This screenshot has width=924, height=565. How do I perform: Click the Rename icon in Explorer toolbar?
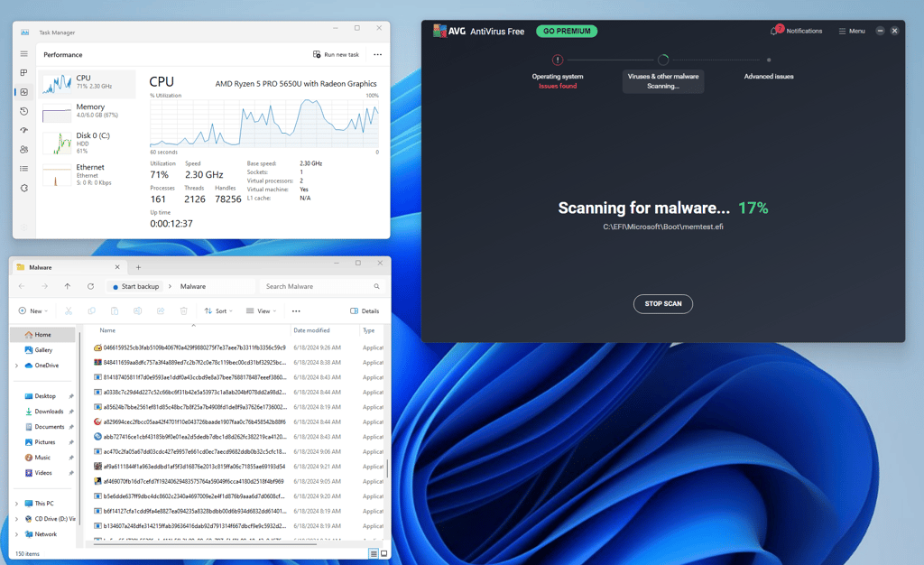pyautogui.click(x=137, y=311)
